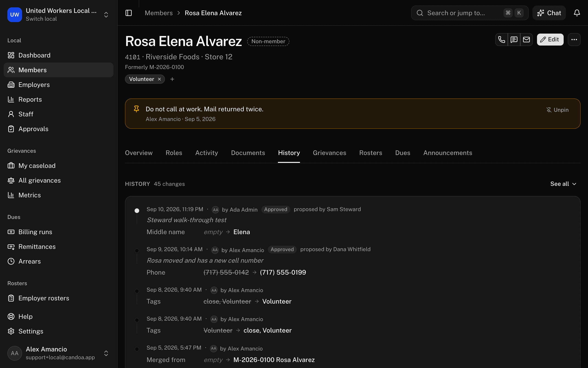The height and width of the screenshot is (368, 588).
Task: Click the Settings gear icon
Action: pyautogui.click(x=11, y=331)
